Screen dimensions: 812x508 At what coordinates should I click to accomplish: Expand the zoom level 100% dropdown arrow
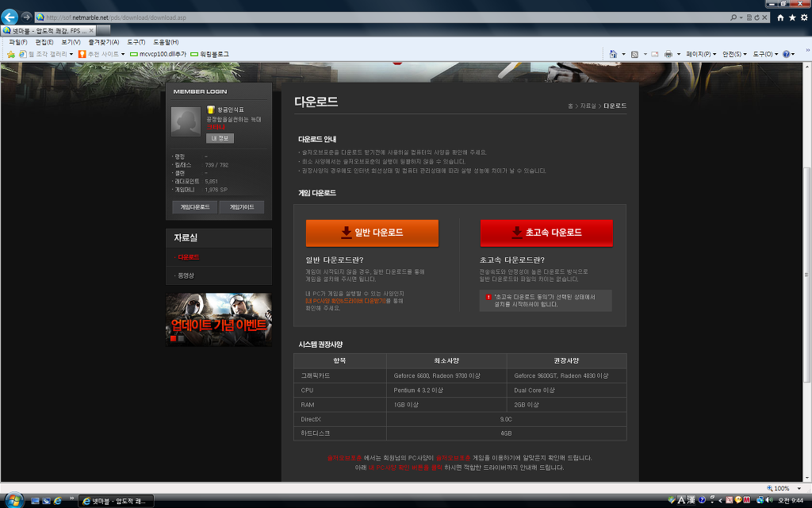[799, 488]
